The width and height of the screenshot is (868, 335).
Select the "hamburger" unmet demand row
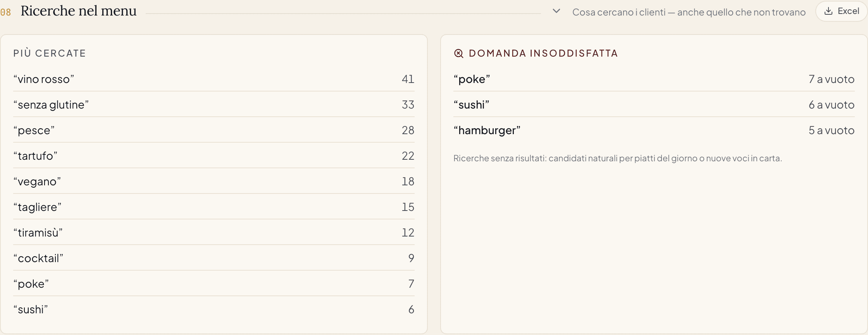pyautogui.click(x=654, y=130)
